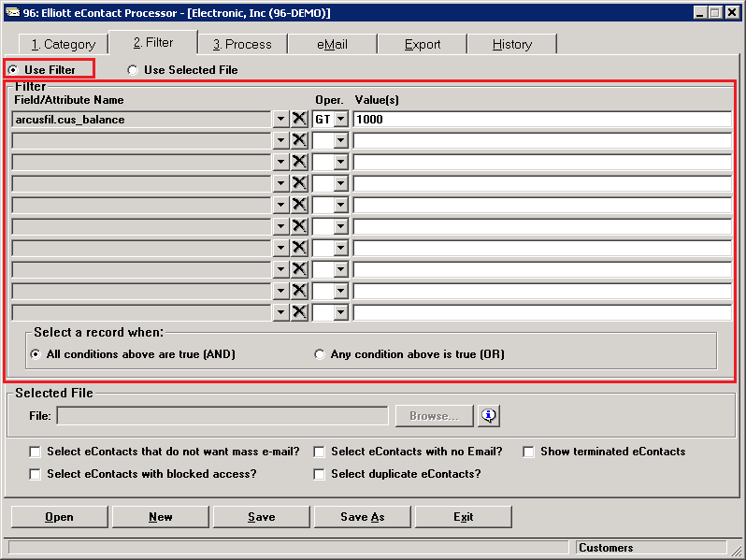Switch to the 1. Category tab
Viewport: 746px width, 560px height.
point(64,44)
